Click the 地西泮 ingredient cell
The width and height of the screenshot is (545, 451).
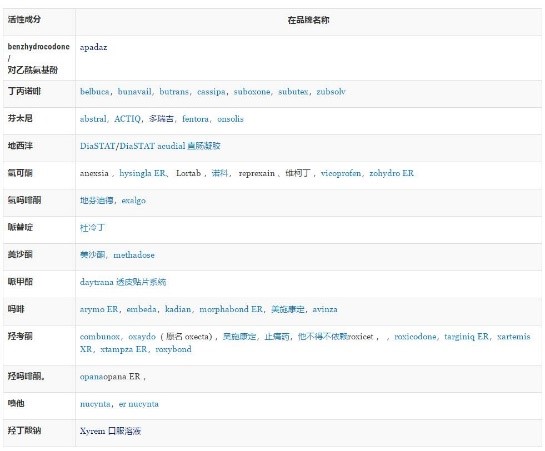coord(39,148)
